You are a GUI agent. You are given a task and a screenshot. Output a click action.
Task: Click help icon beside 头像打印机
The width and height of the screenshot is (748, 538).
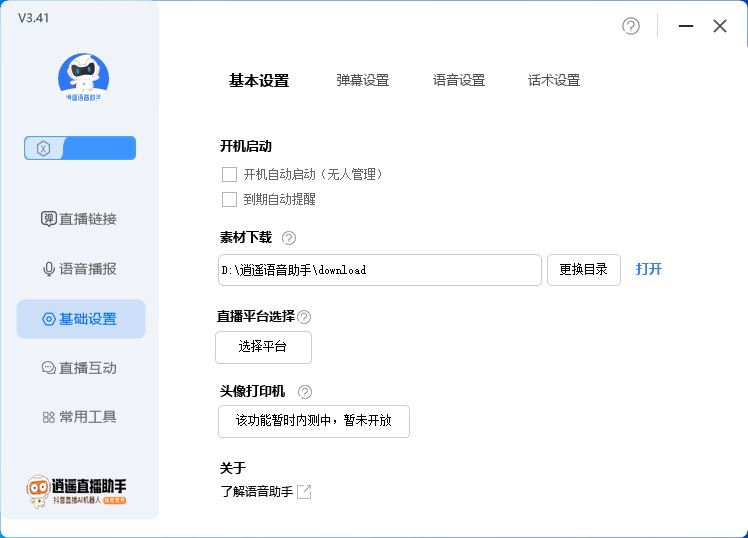point(305,392)
